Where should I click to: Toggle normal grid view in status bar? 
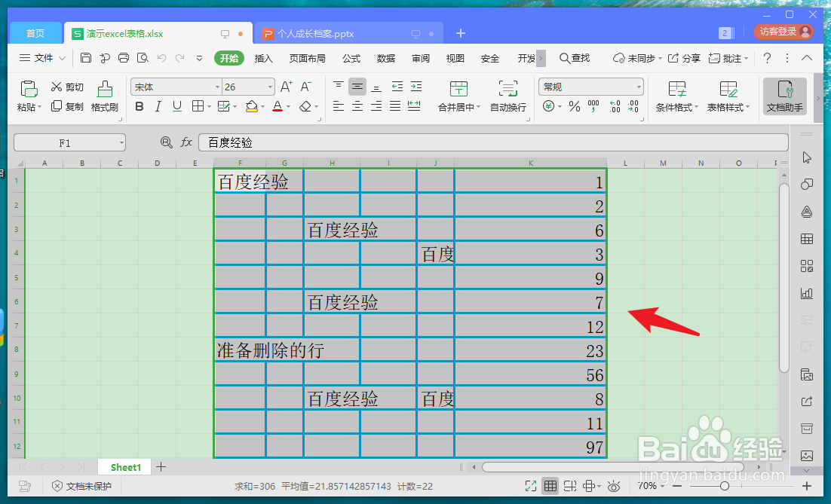pos(550,485)
